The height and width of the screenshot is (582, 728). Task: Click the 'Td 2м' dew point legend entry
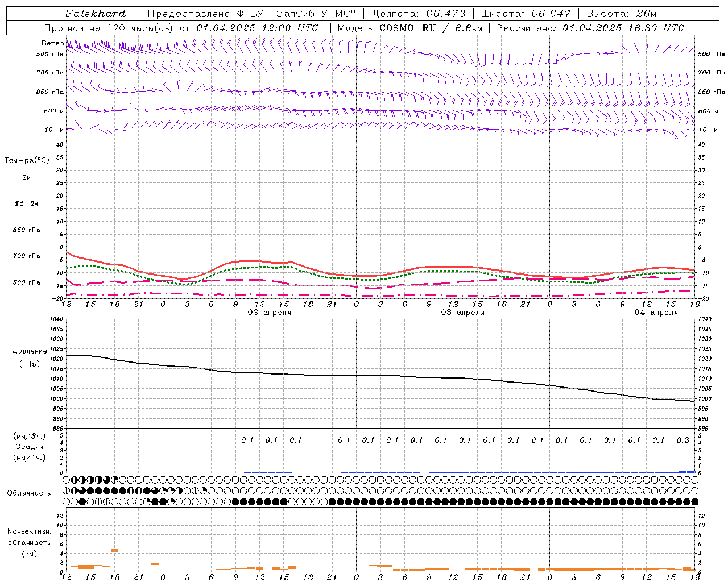(27, 203)
